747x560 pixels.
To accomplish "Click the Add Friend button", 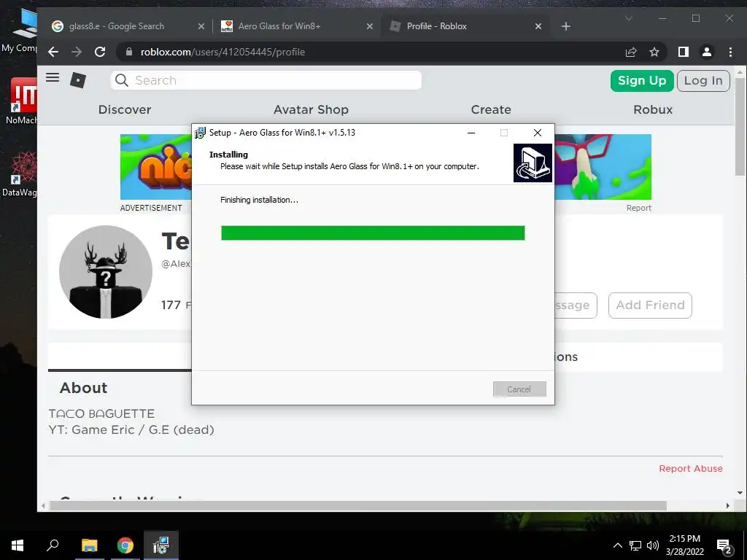I will (650, 306).
